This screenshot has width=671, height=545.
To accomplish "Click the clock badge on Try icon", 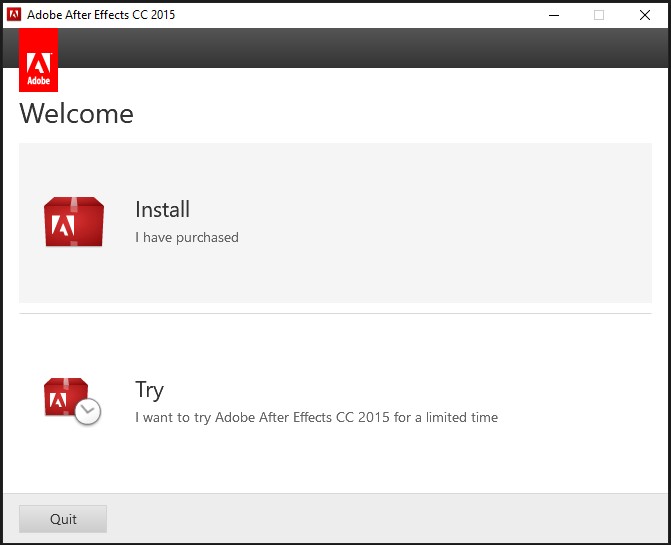I will pyautogui.click(x=88, y=411).
